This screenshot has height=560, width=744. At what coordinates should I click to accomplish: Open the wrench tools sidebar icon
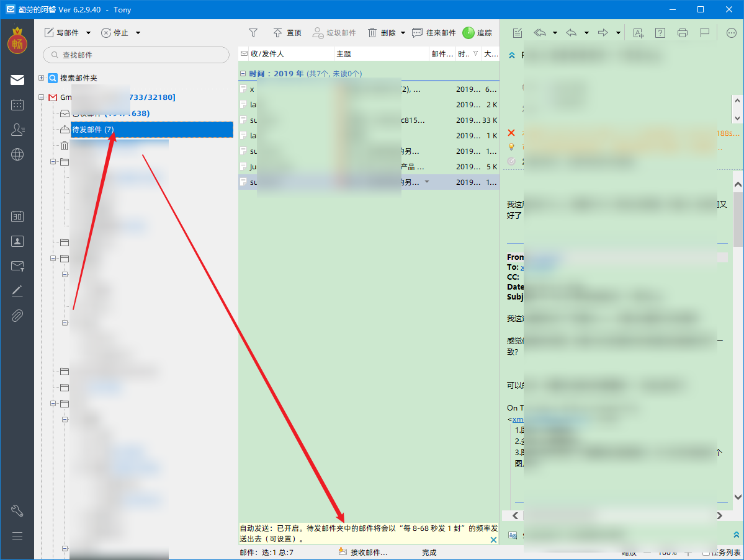coord(17,510)
